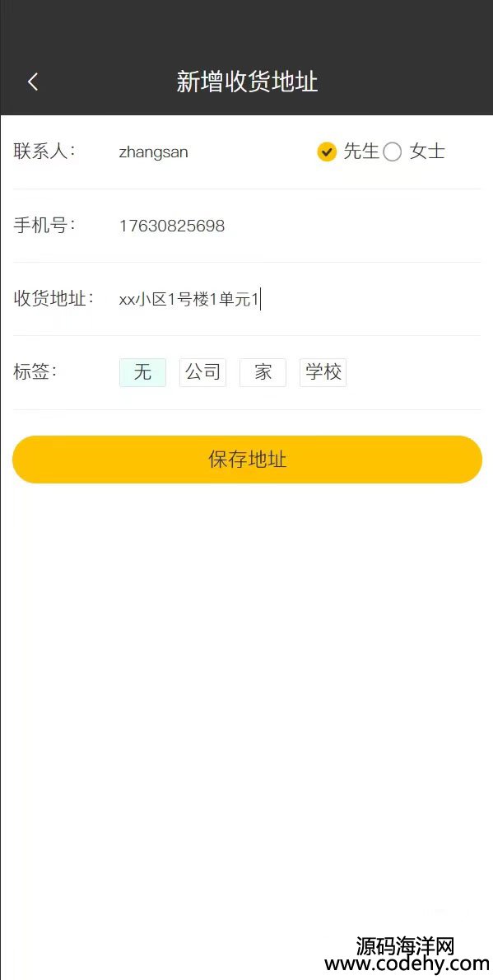Choose the 无 tag option
This screenshot has height=980, width=493.
142,372
